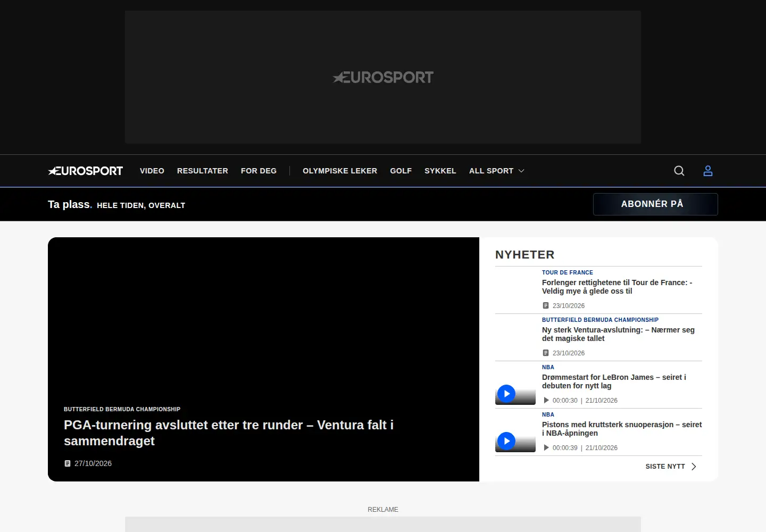Click Butterfield Bermuda Championship label on featured story
Image resolution: width=766 pixels, height=532 pixels.
tap(122, 409)
